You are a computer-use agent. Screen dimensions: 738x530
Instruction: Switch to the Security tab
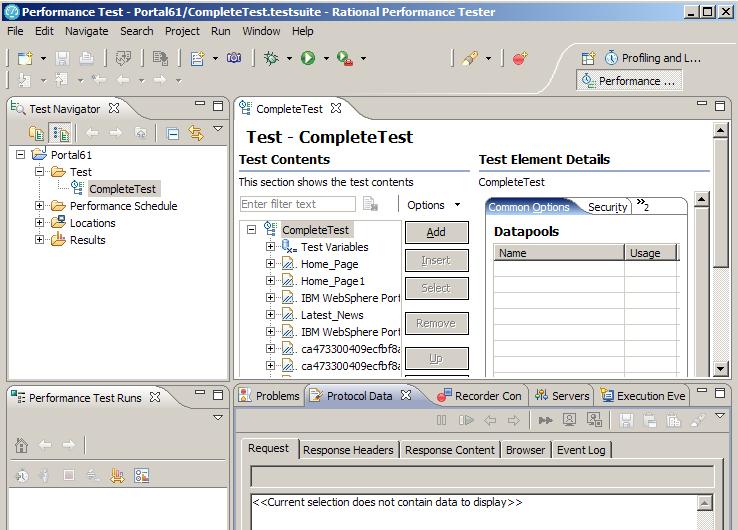(x=607, y=207)
